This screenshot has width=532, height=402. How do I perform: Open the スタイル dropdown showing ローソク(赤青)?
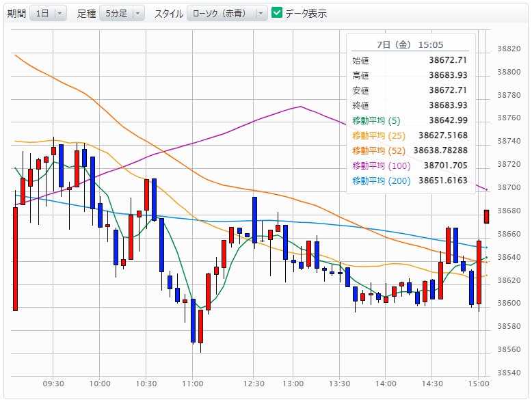coord(227,14)
